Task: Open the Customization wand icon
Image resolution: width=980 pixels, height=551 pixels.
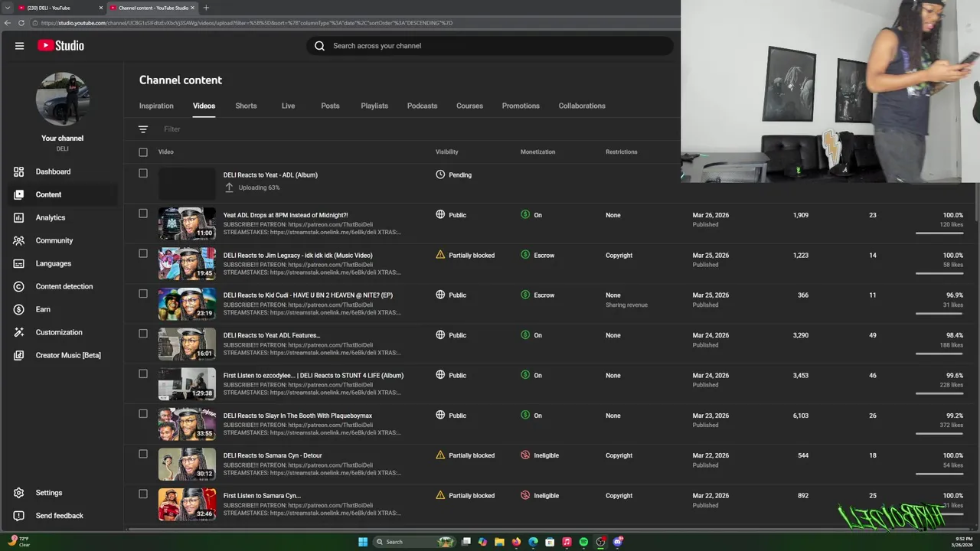Action: [x=19, y=332]
